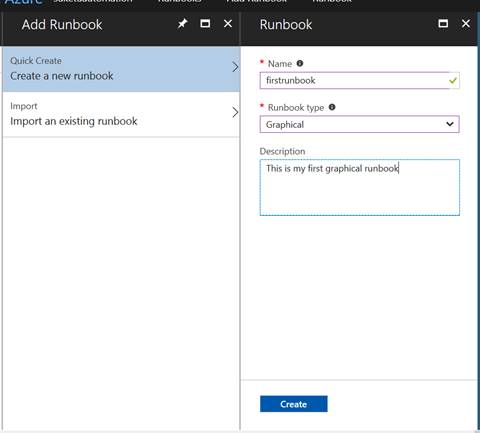Maximize the Add Runbook blade
The width and height of the screenshot is (480, 433).
pyautogui.click(x=205, y=24)
